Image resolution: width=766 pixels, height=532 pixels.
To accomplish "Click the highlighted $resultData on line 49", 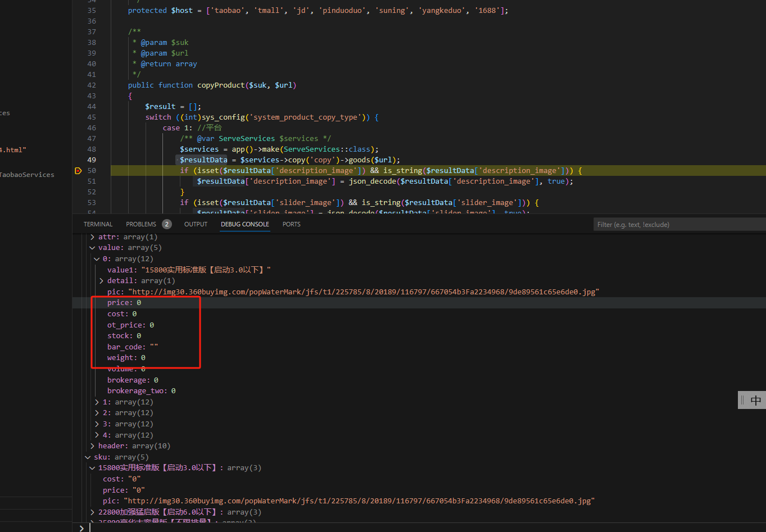I will point(203,160).
